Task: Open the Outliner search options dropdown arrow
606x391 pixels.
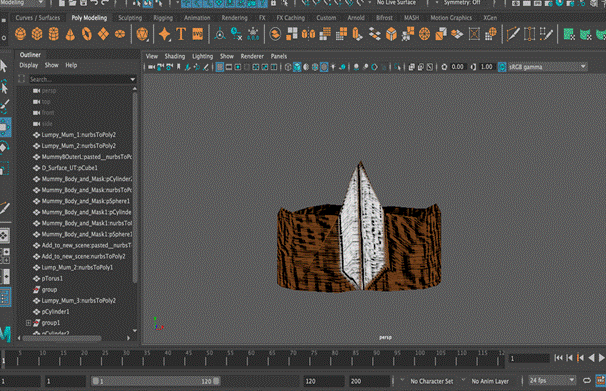Action: pos(133,79)
